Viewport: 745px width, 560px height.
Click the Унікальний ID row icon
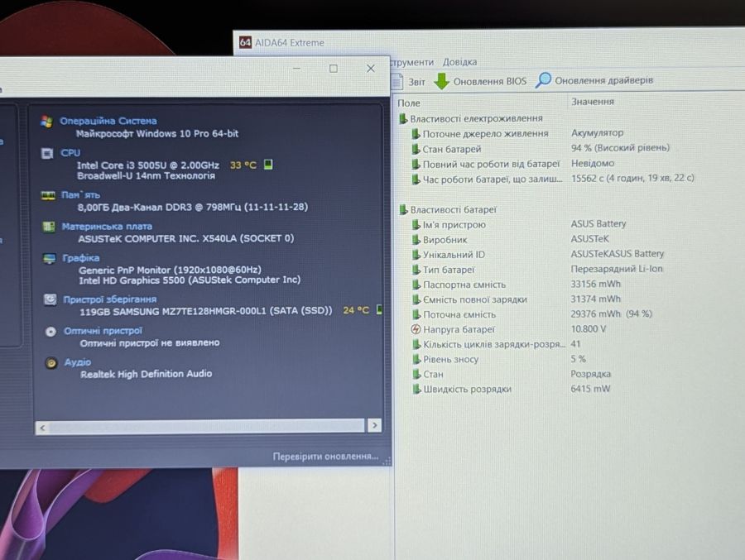416,254
